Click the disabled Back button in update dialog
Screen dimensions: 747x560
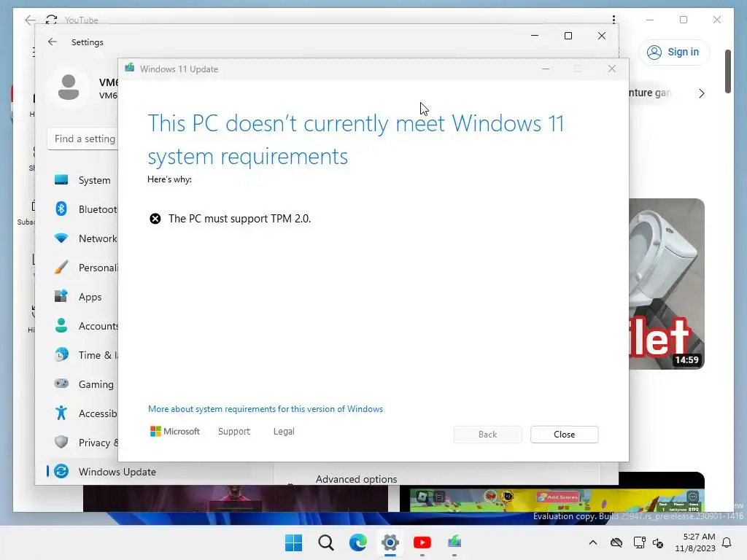[x=487, y=435]
